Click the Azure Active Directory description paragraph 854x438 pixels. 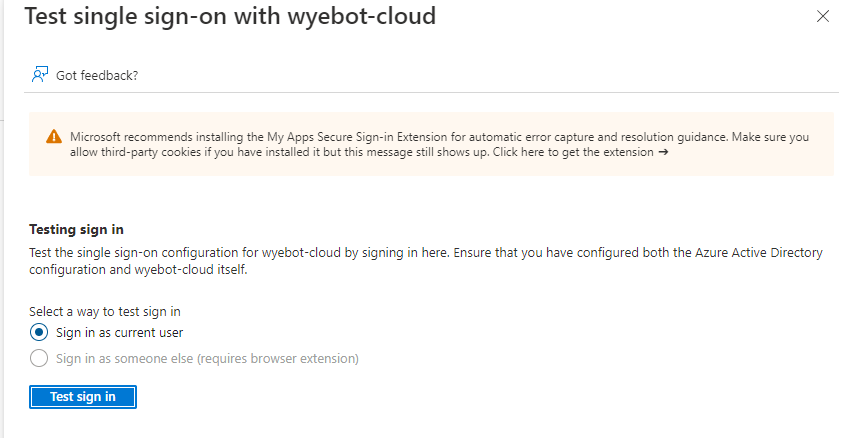click(426, 261)
